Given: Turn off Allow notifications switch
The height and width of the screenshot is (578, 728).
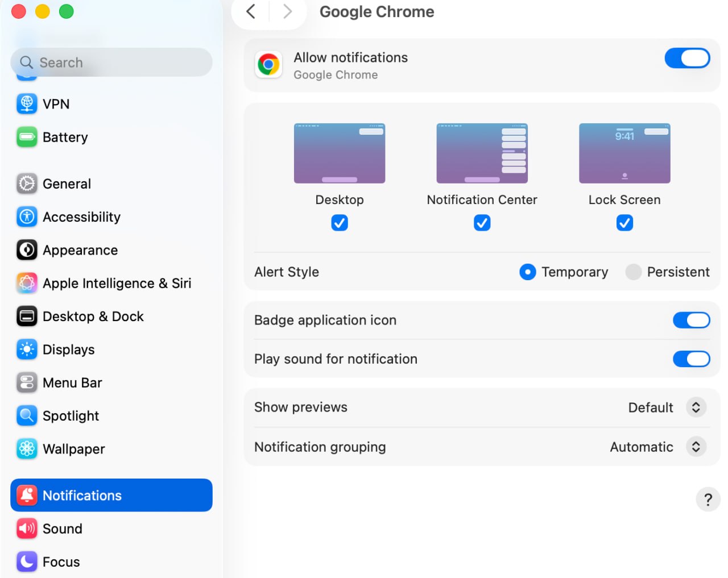Looking at the screenshot, I should coord(687,58).
